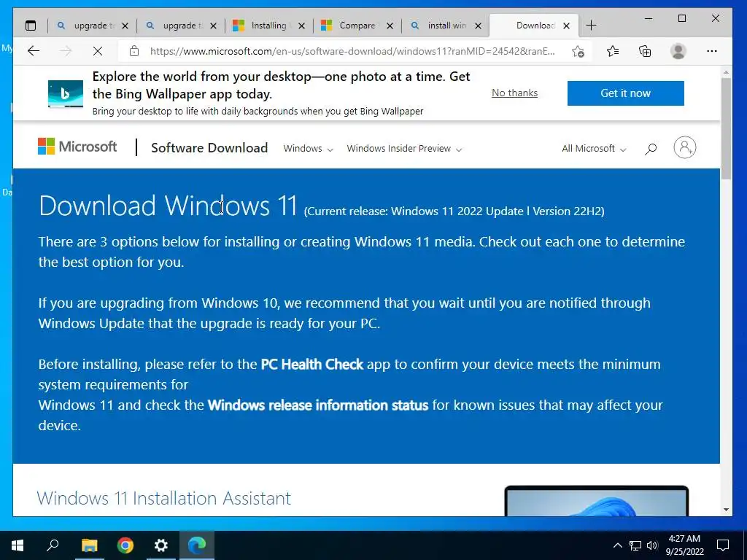Open the PC Health Check link
Image resolution: width=747 pixels, height=560 pixels.
point(312,365)
